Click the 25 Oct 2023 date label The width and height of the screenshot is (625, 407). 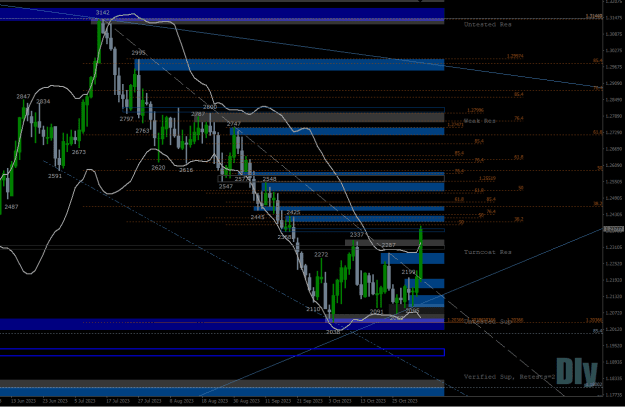click(405, 401)
